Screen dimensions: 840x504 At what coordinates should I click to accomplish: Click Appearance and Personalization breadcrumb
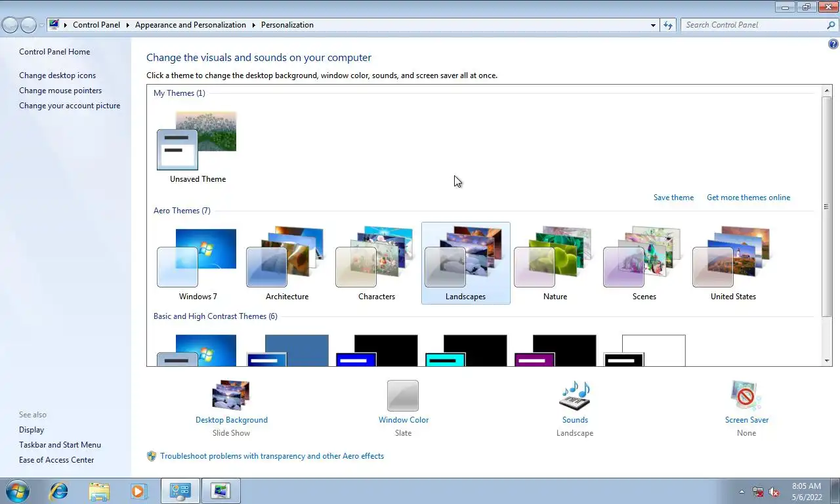pyautogui.click(x=190, y=25)
